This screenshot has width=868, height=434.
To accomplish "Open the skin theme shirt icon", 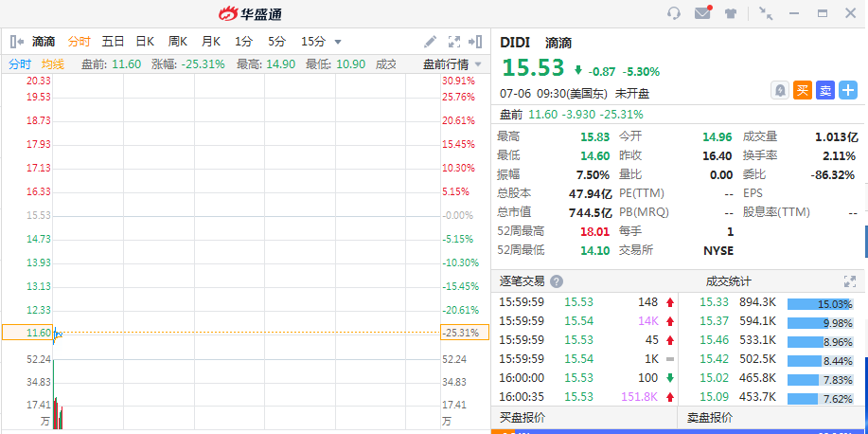I will (731, 13).
